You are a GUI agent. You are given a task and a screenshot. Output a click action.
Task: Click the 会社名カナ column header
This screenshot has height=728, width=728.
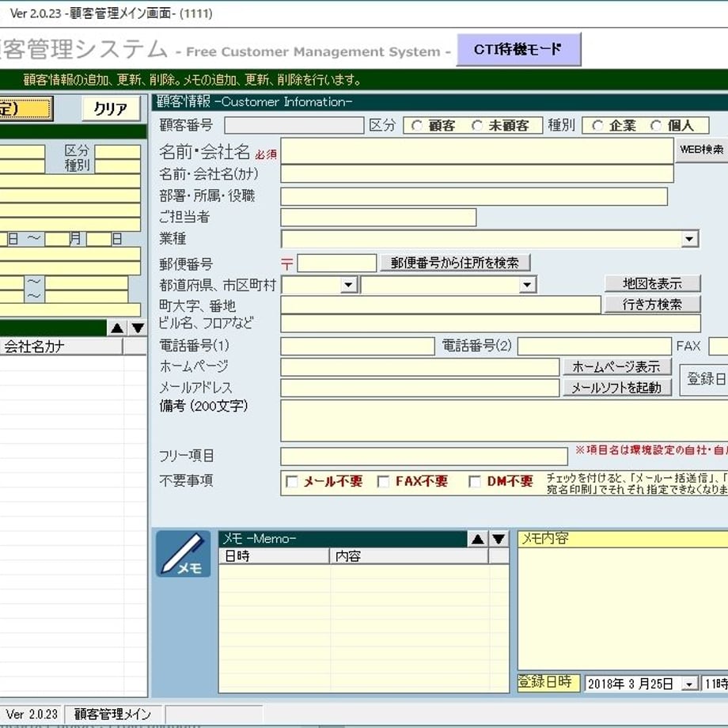[61, 347]
